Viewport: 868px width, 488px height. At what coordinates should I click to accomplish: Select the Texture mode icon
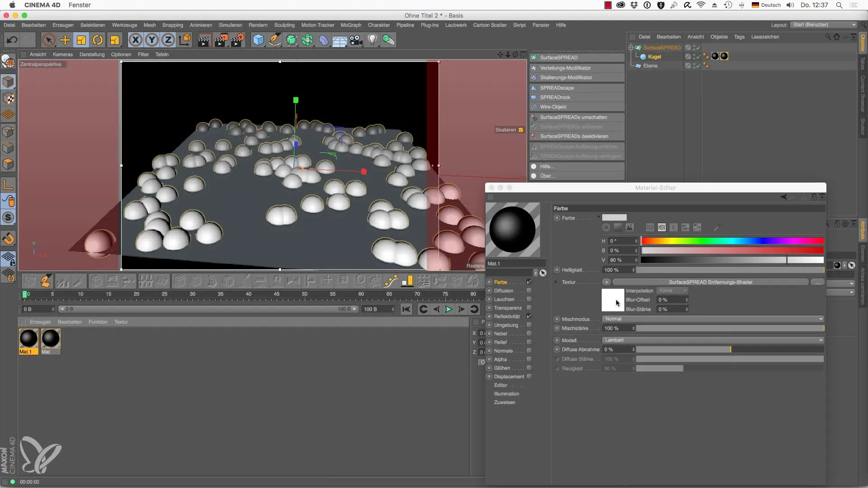(x=9, y=99)
